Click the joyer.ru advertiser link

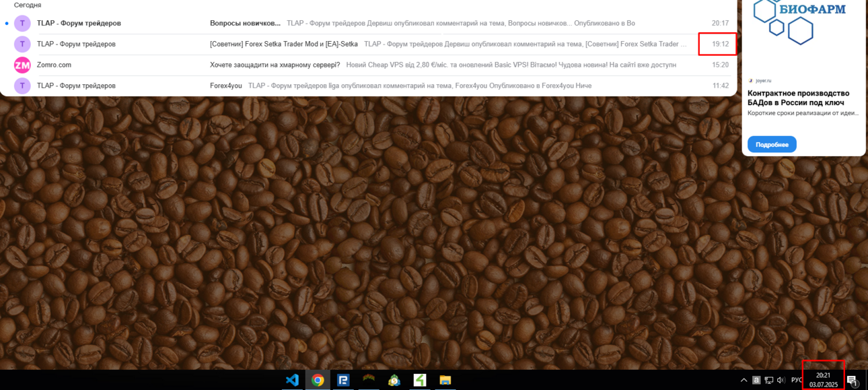coord(763,80)
